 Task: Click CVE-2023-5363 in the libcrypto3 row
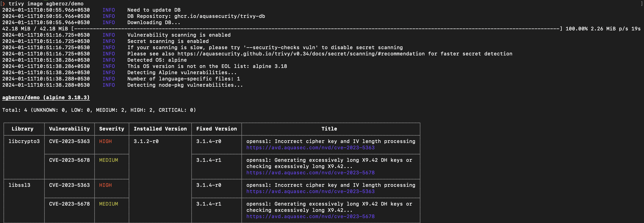69,141
